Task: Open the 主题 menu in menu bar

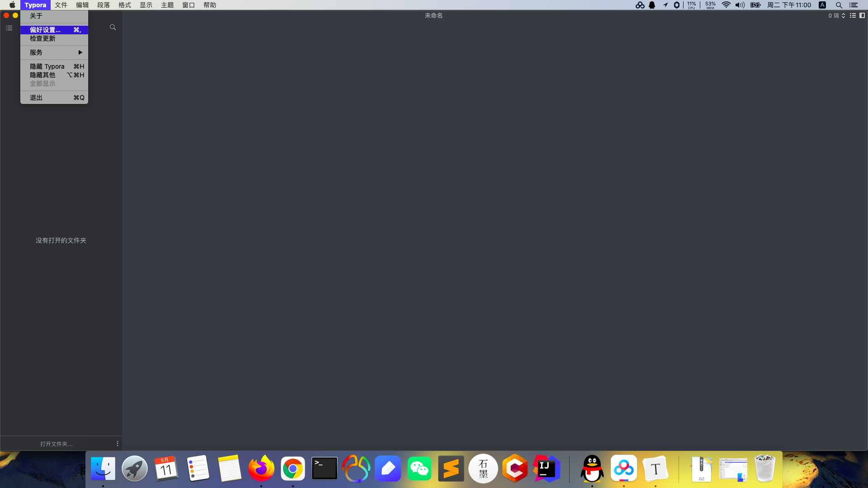Action: (x=167, y=5)
